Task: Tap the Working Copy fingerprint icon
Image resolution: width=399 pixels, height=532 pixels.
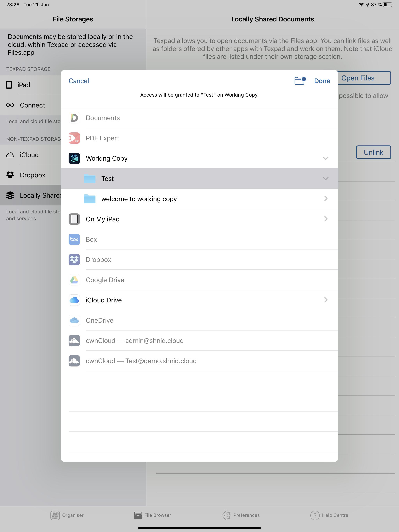Action: [74, 158]
